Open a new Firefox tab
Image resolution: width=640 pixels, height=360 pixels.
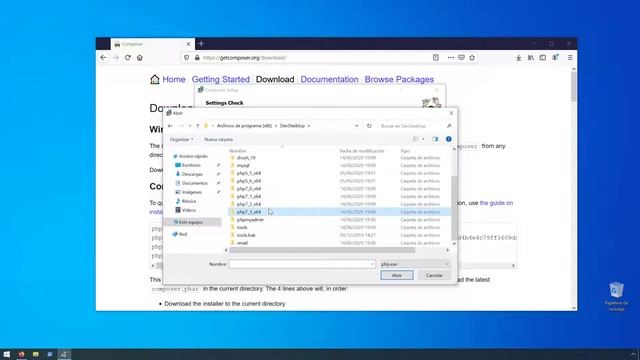[201, 44]
